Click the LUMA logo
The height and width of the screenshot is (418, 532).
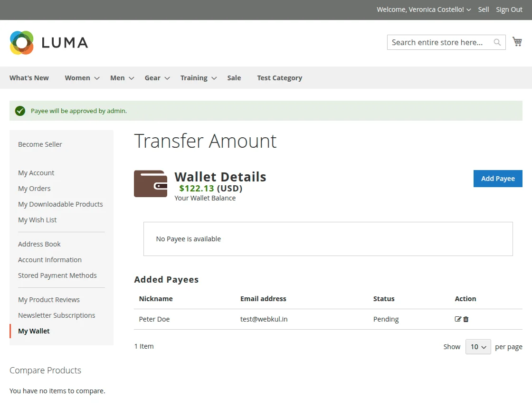pos(48,42)
